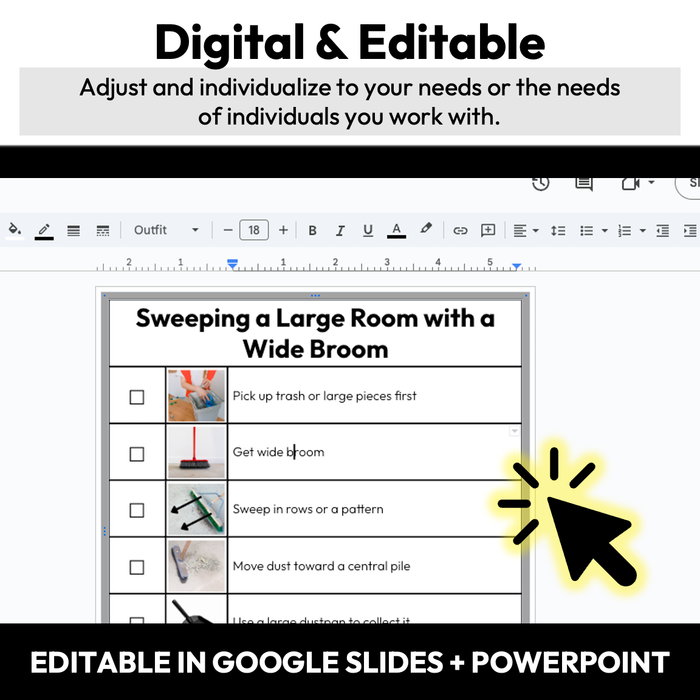Open the border color pencil tool

[x=44, y=230]
